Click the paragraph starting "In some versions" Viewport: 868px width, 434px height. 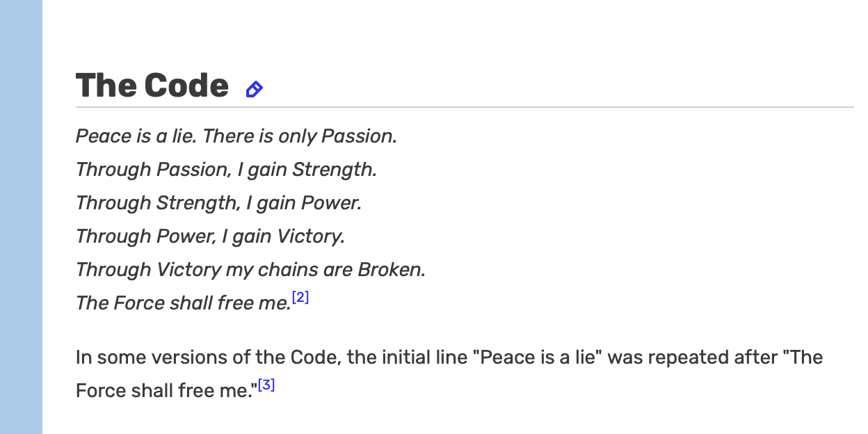pyautogui.click(x=449, y=374)
